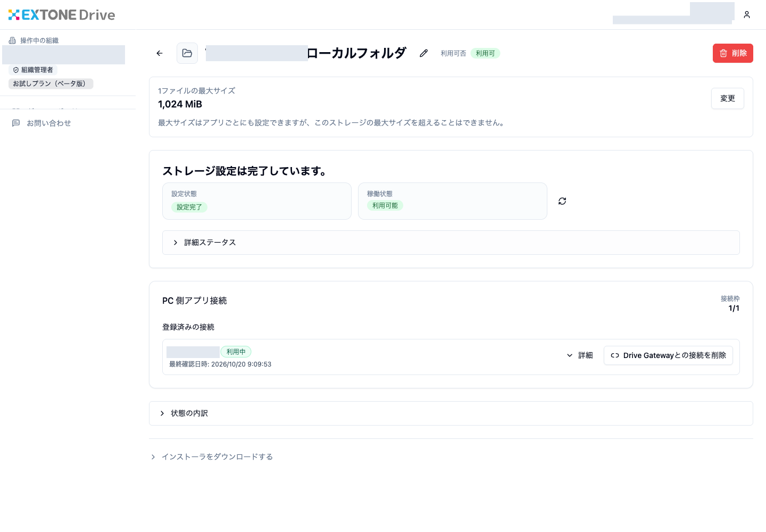Screen dimensions: 766x532
Task: Refresh the storage status with the reload icon
Action: pos(562,201)
